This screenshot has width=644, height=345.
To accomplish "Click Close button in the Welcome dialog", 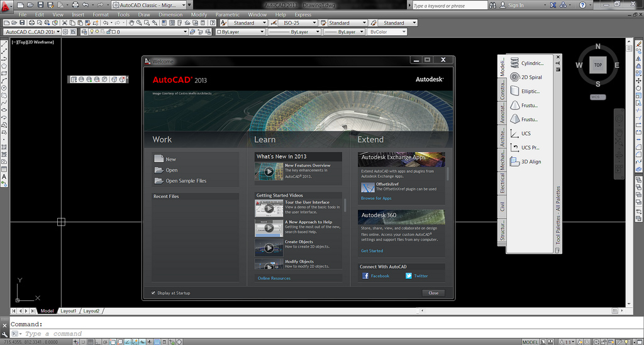I will point(433,293).
